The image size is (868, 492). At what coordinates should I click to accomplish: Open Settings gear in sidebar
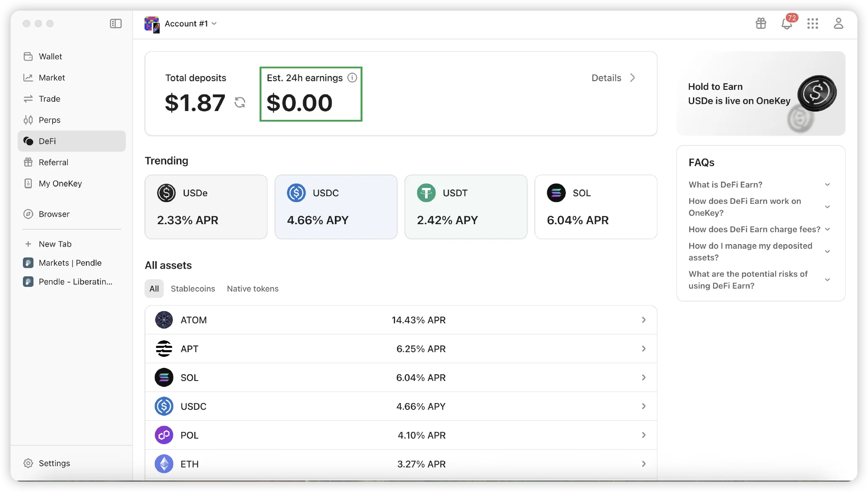pyautogui.click(x=28, y=463)
